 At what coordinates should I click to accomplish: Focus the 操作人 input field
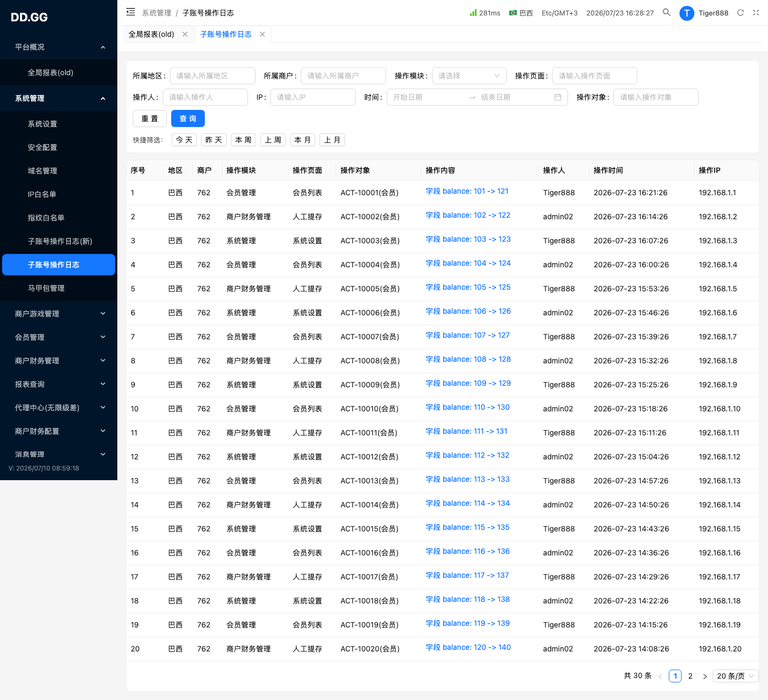point(205,97)
